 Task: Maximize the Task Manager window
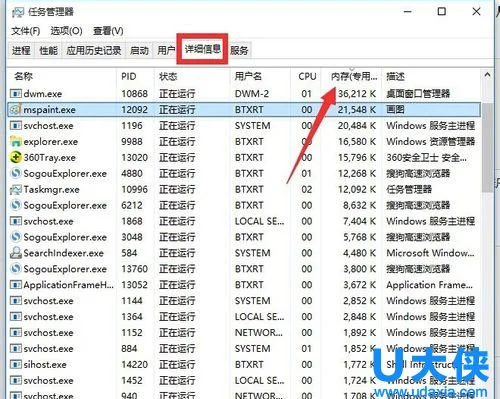(x=442, y=12)
